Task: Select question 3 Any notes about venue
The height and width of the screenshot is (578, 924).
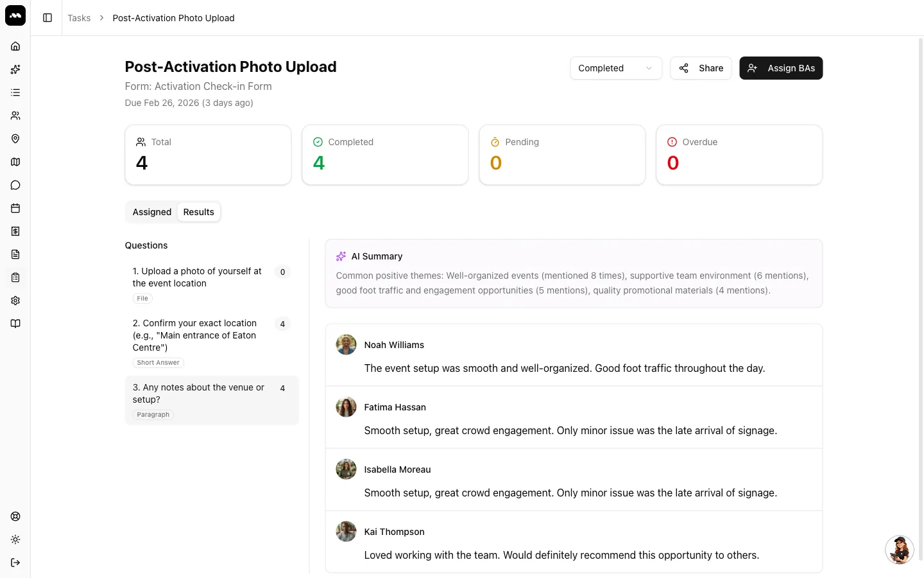Action: pyautogui.click(x=212, y=400)
